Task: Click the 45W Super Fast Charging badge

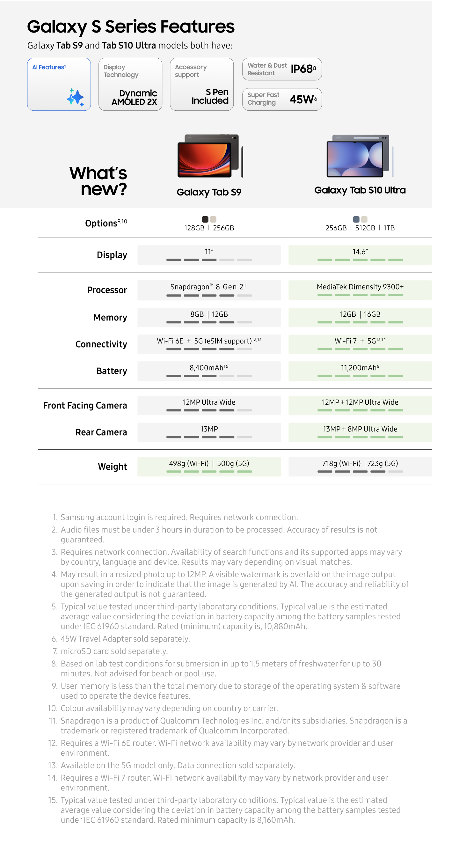Action: [x=281, y=99]
